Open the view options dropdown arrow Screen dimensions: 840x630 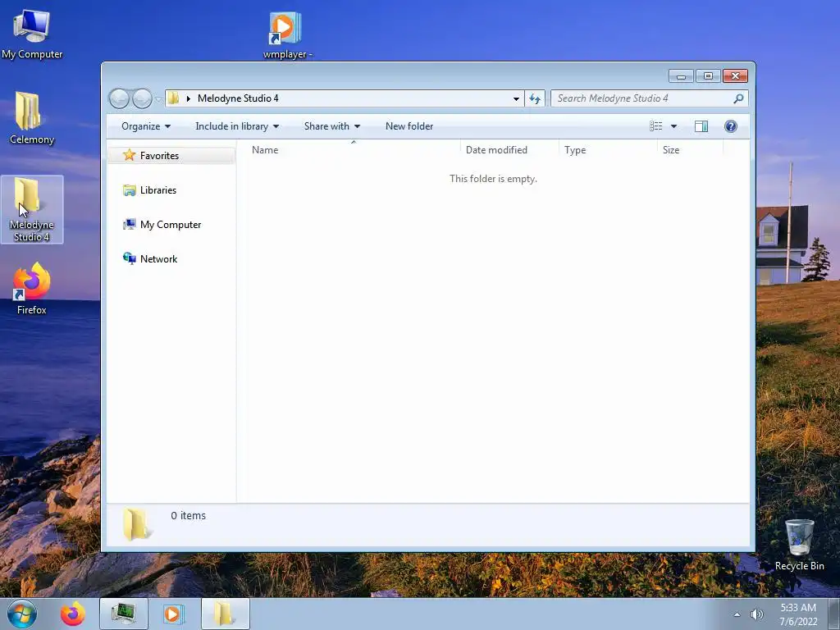coord(674,126)
